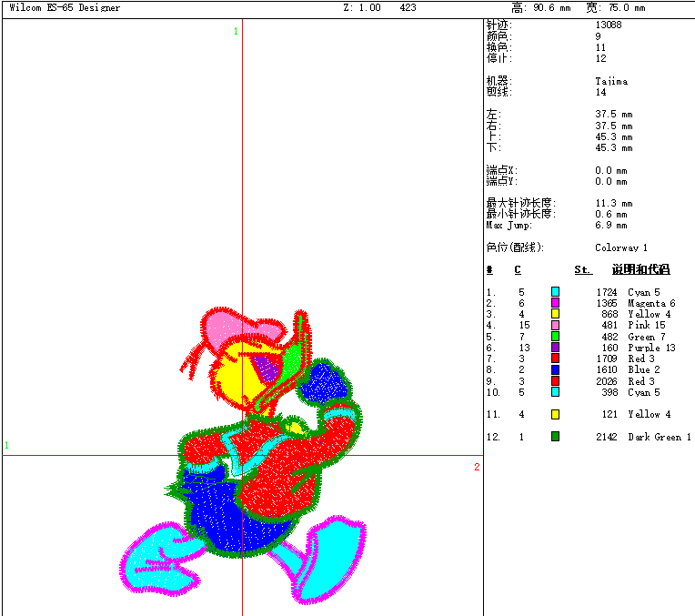Choose the Dark Green 1 swatch
Screen dimensions: 695x616
pyautogui.click(x=555, y=437)
